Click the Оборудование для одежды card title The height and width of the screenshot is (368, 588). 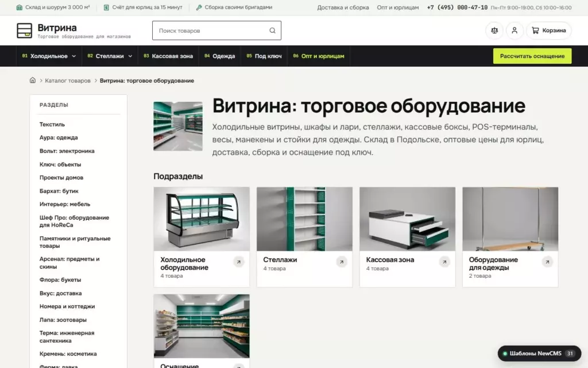coord(493,263)
